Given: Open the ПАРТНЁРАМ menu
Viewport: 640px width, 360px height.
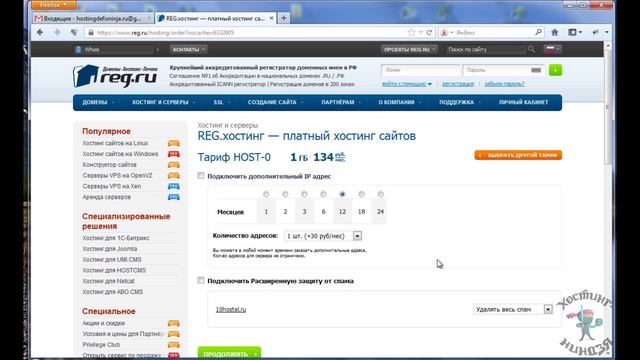Looking at the screenshot, I should (x=341, y=102).
